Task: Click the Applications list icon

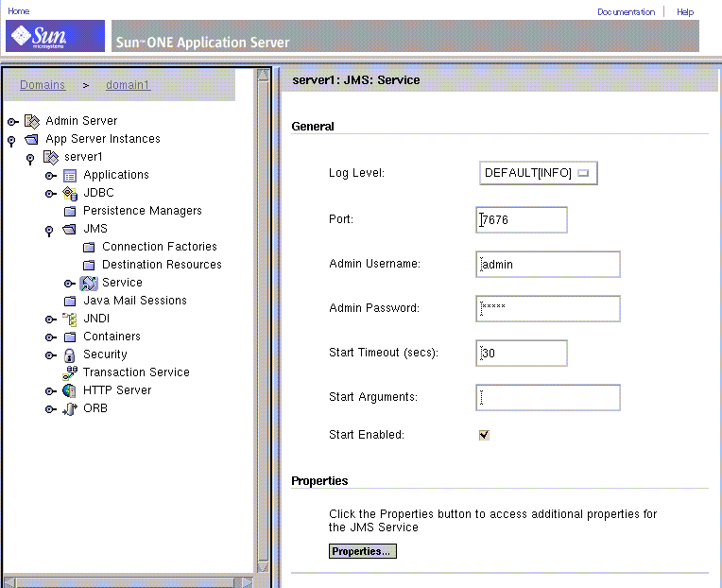Action: coord(70,176)
